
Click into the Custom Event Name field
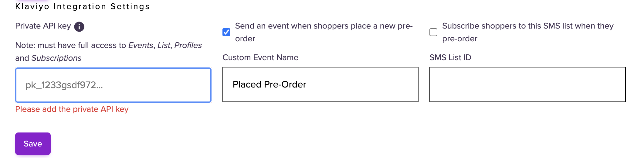click(x=320, y=84)
